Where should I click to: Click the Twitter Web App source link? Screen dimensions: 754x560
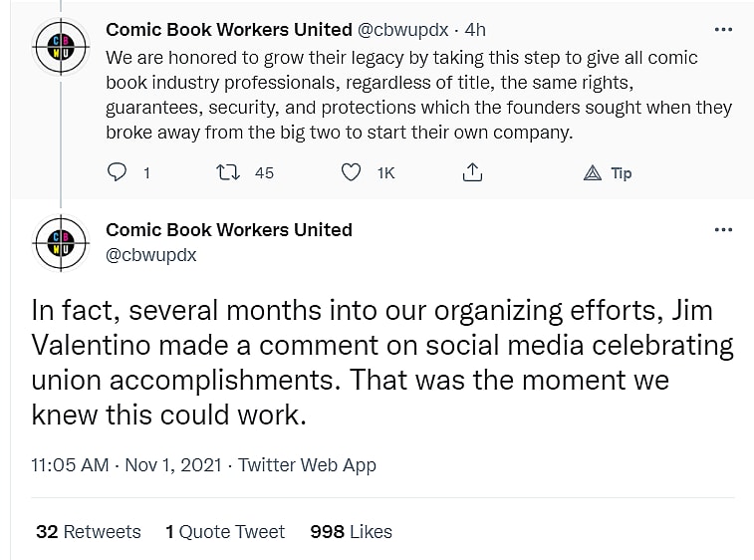click(x=307, y=464)
